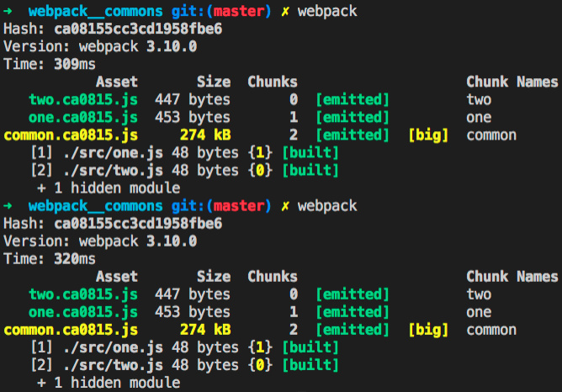The width and height of the screenshot is (562, 392).
Task: Click the 'Size' column header in the 320ms build
Action: (x=214, y=276)
